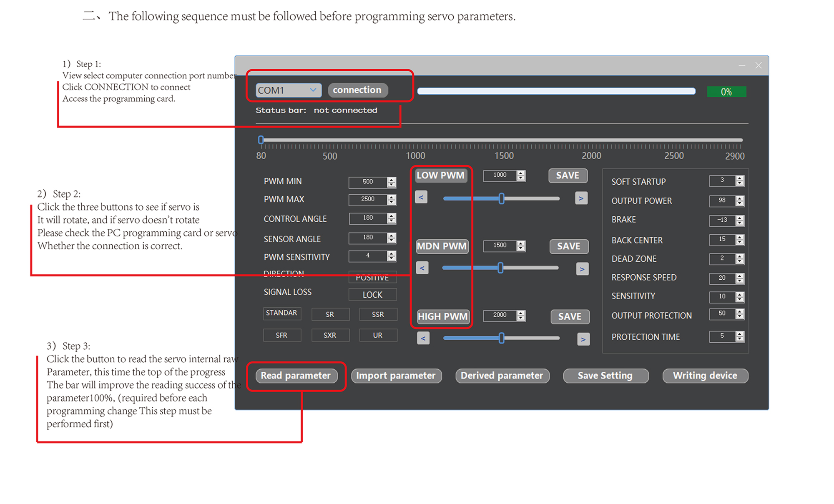The image size is (834, 504).
Task: Click the LOW PWM value spinner arrows
Action: (521, 176)
